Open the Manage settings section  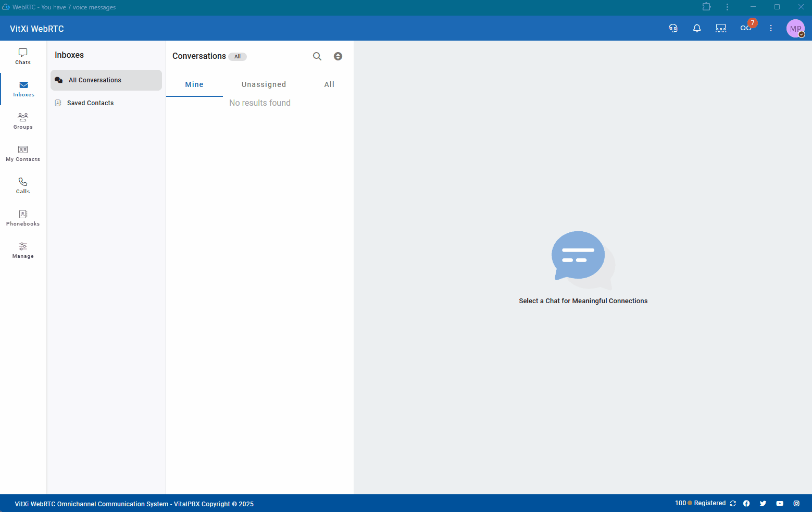23,250
